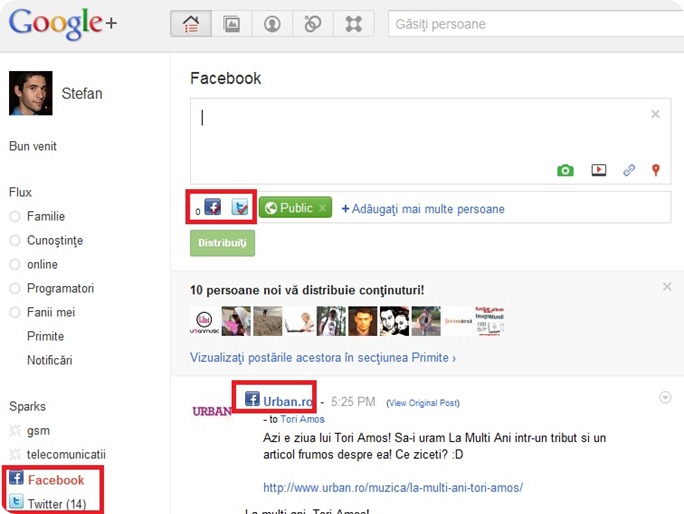This screenshot has height=514, width=684.
Task: Open the Home stream icon
Action: 191,24
